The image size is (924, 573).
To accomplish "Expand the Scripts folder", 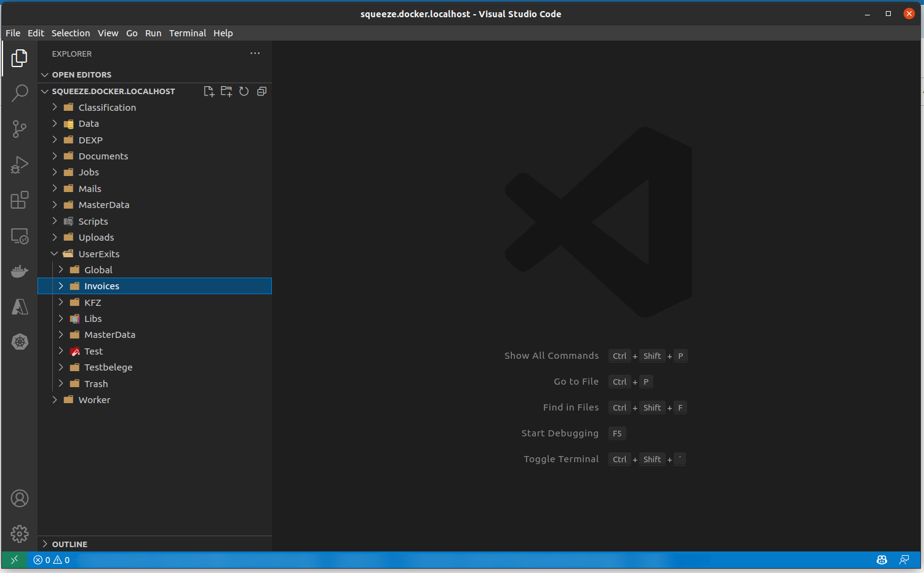I will click(x=155, y=221).
